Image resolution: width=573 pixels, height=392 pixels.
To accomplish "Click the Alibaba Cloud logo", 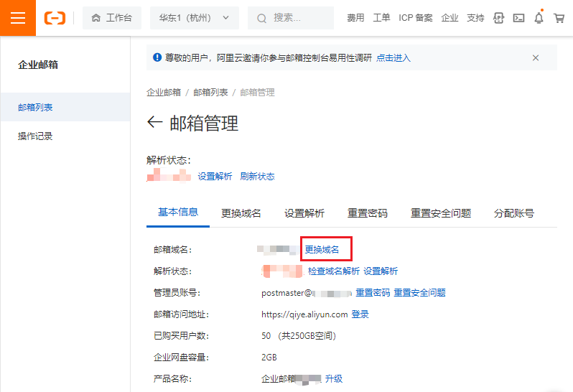I will click(55, 18).
